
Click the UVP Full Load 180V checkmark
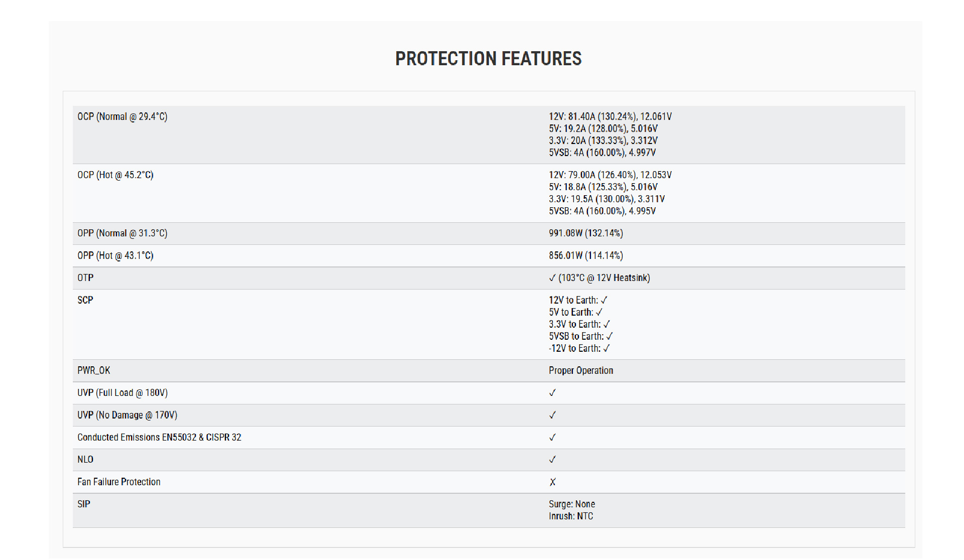552,393
